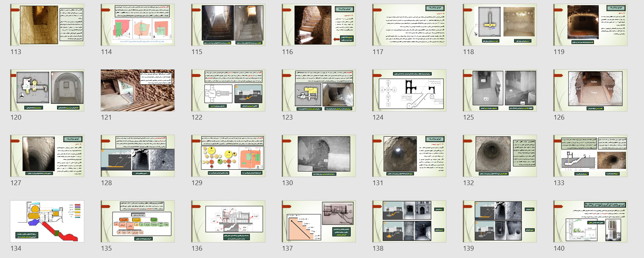Click slide 122 thumbnail
This screenshot has height=258, width=644.
tap(228, 91)
